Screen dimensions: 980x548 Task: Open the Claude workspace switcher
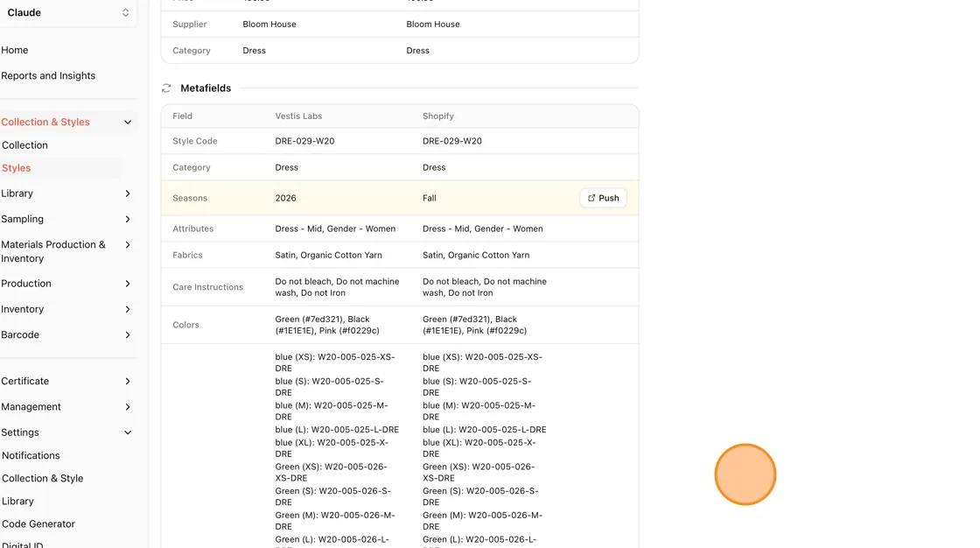click(x=68, y=12)
